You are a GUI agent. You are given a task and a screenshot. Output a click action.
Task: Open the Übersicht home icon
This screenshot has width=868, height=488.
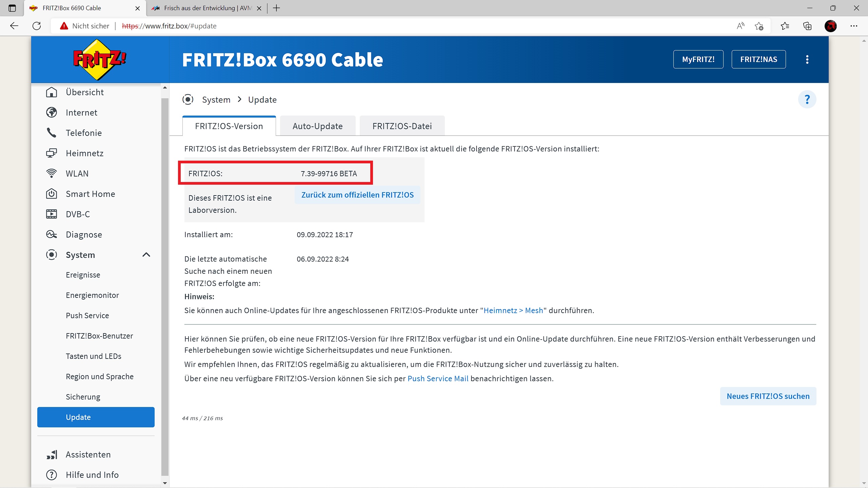point(52,92)
